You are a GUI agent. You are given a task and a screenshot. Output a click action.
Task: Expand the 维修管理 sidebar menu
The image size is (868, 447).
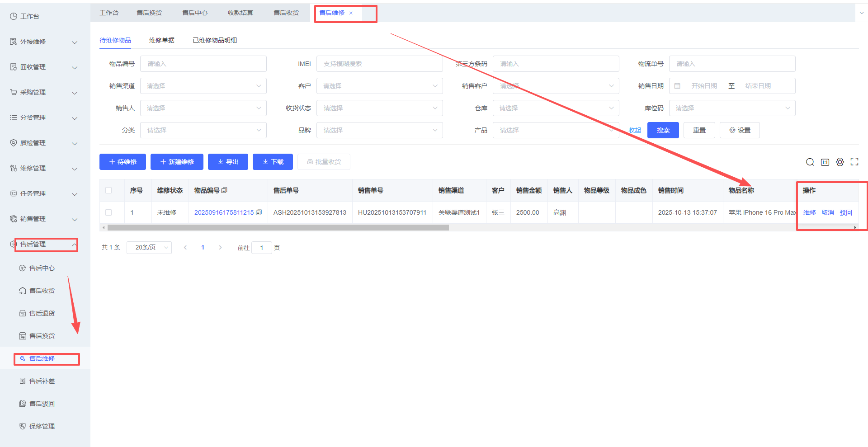pos(44,168)
